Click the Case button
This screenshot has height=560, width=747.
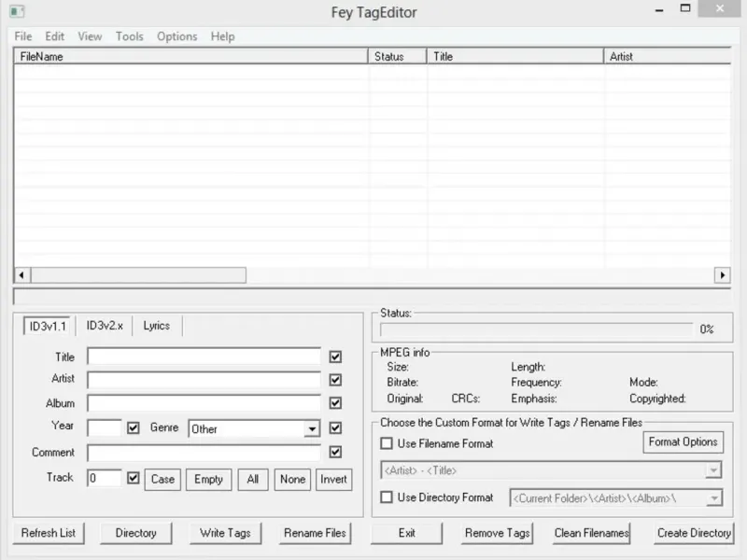click(x=162, y=479)
